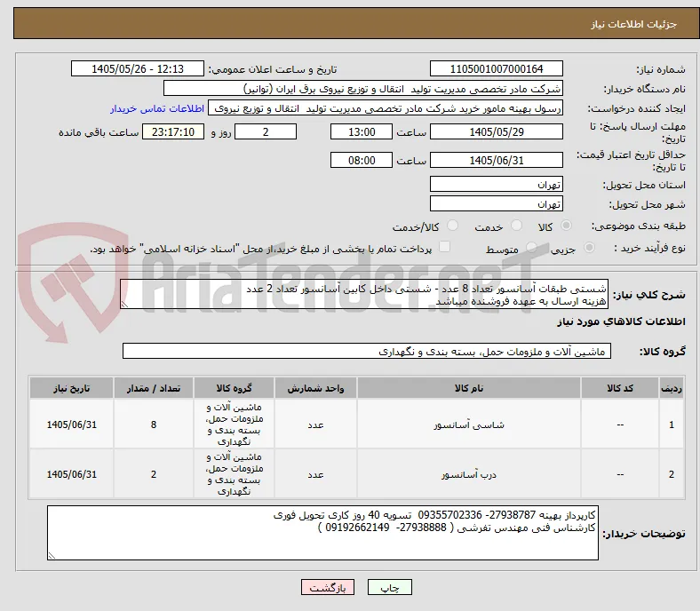Click the delivery province field تهران
This screenshot has height=611, width=700.
tap(496, 184)
